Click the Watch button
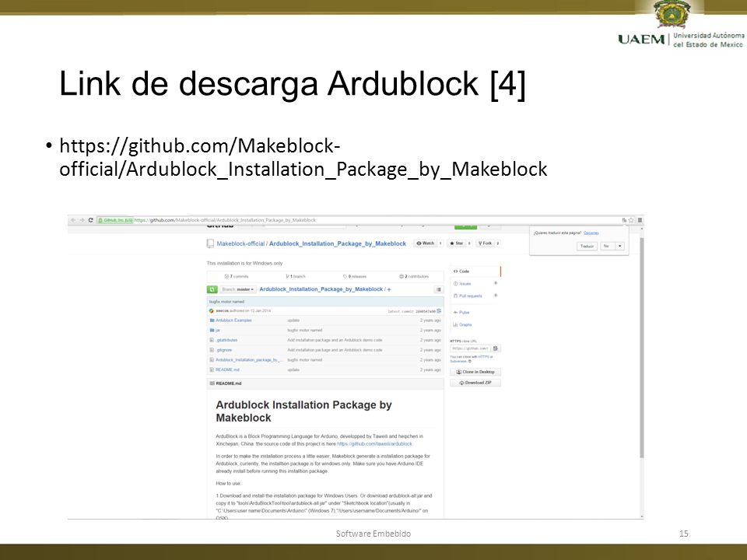 pos(425,243)
